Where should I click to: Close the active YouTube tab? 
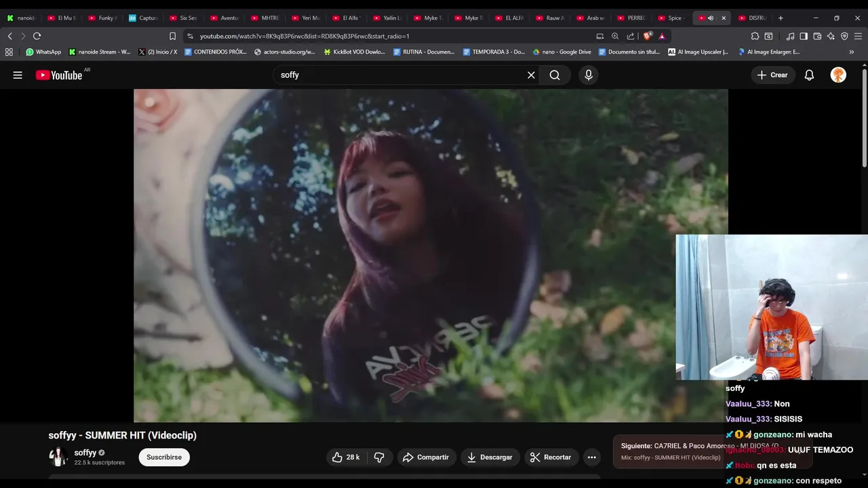click(724, 18)
